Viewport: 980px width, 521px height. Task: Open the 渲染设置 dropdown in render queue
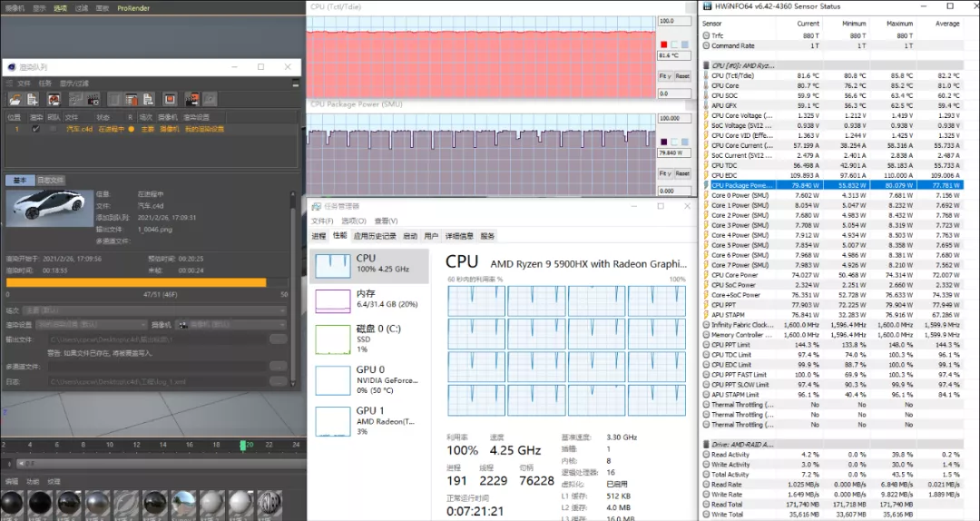tap(92, 325)
